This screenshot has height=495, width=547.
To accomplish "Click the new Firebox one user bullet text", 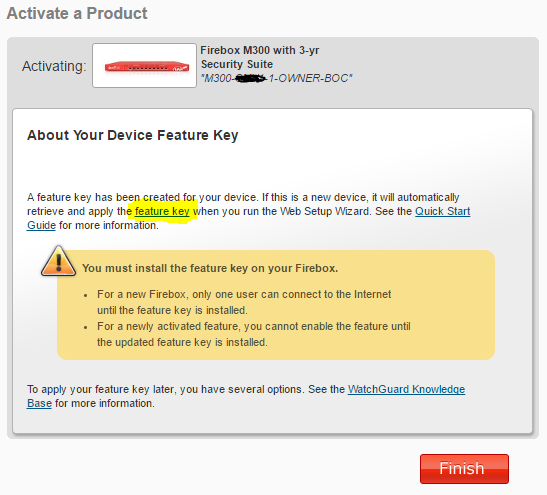I will (244, 302).
